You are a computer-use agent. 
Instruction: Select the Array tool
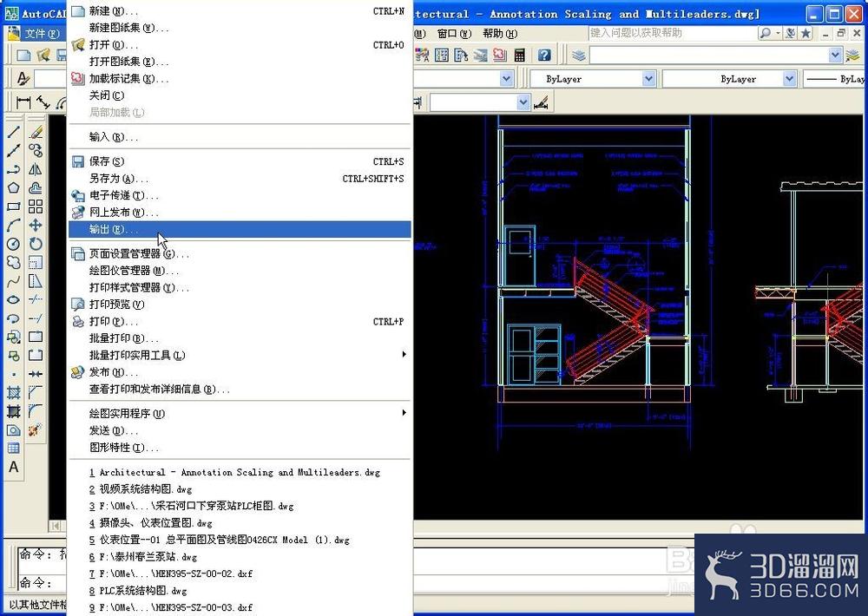(x=36, y=206)
